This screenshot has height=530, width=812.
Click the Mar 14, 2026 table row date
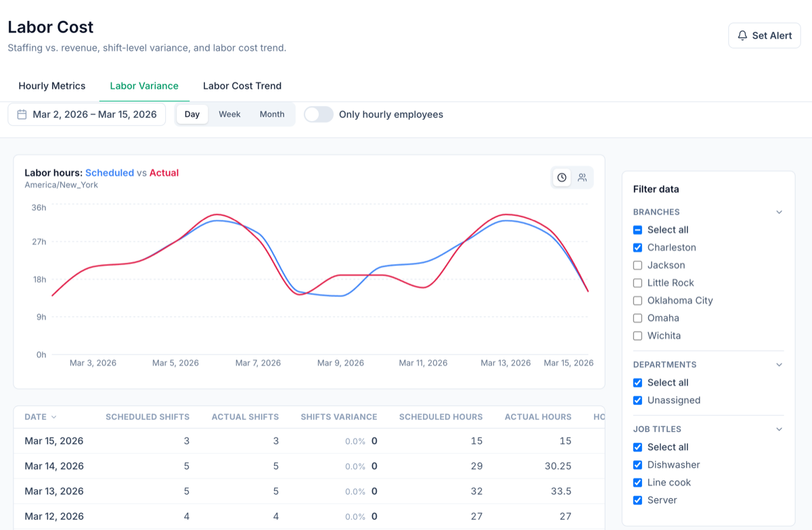54,466
